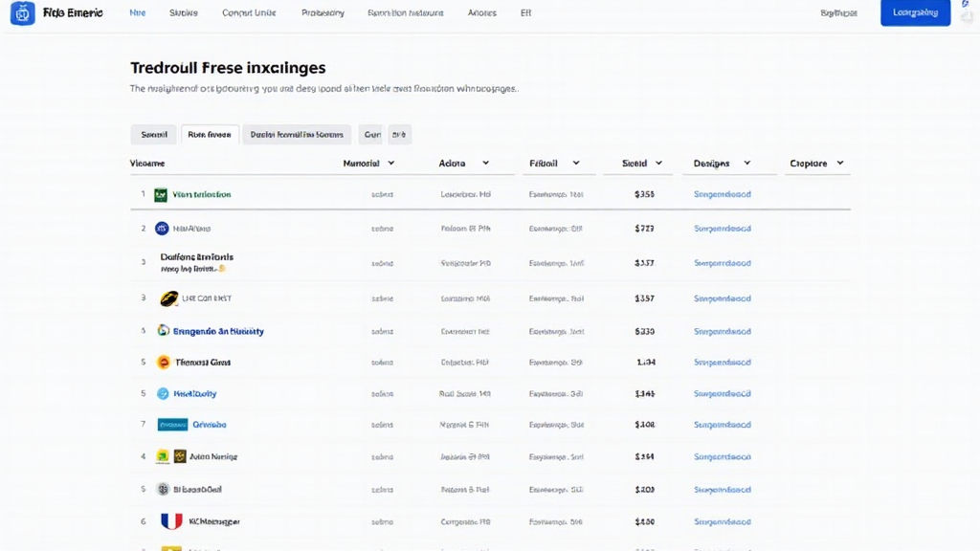
Task: Click the green square icon in row 1
Action: click(x=161, y=194)
